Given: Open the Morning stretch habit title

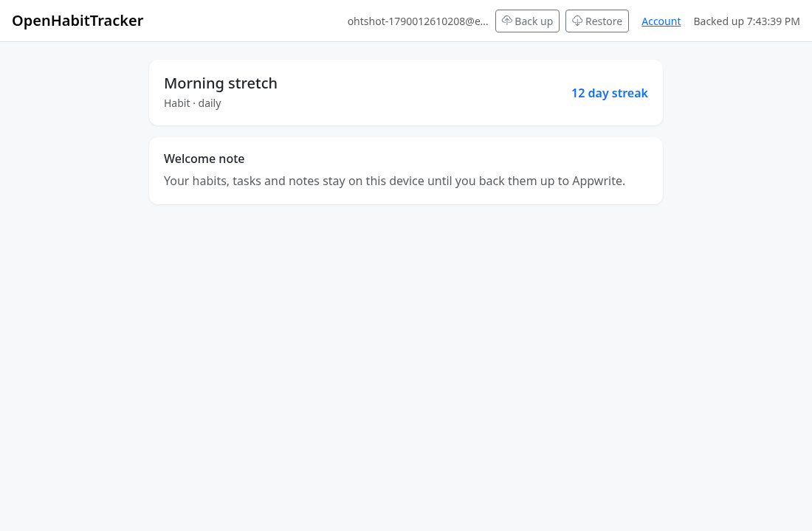Looking at the screenshot, I should pyautogui.click(x=221, y=83).
